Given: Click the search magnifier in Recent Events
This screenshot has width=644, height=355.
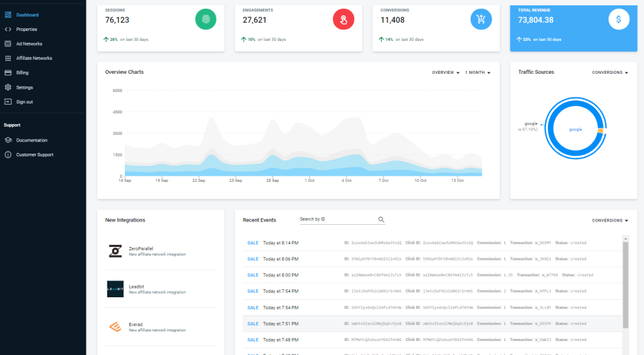Looking at the screenshot, I should (x=381, y=219).
